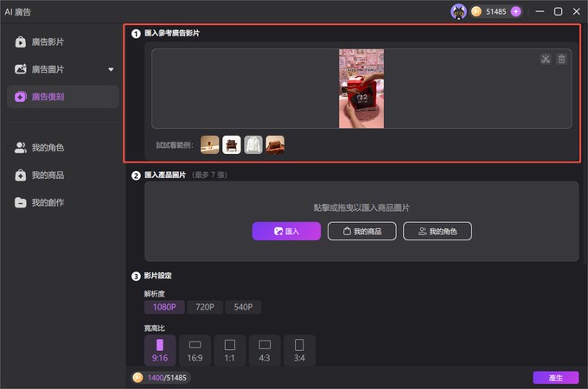Viewport: 588px width, 389px height.
Task: Open the cat avatar profile icon
Action: point(458,11)
